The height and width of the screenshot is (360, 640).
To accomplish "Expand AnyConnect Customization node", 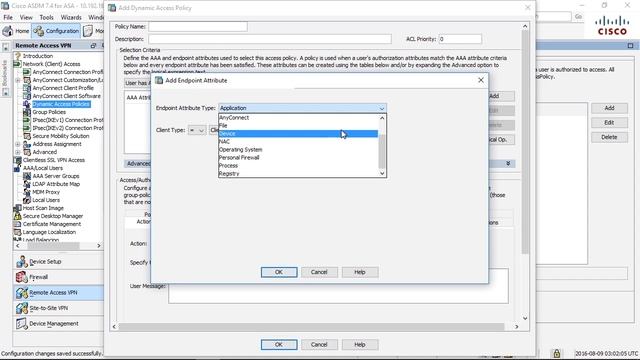I will click(x=18, y=80).
